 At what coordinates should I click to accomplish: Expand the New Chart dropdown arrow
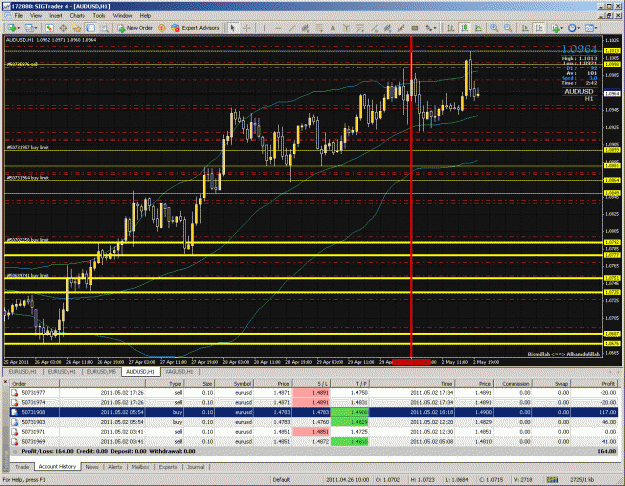coord(19,28)
